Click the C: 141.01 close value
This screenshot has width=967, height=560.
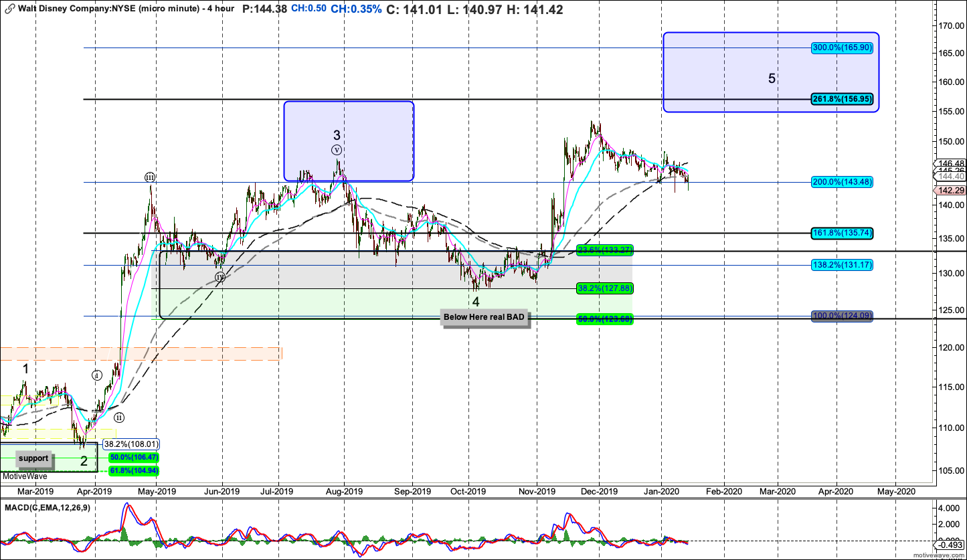[416, 9]
